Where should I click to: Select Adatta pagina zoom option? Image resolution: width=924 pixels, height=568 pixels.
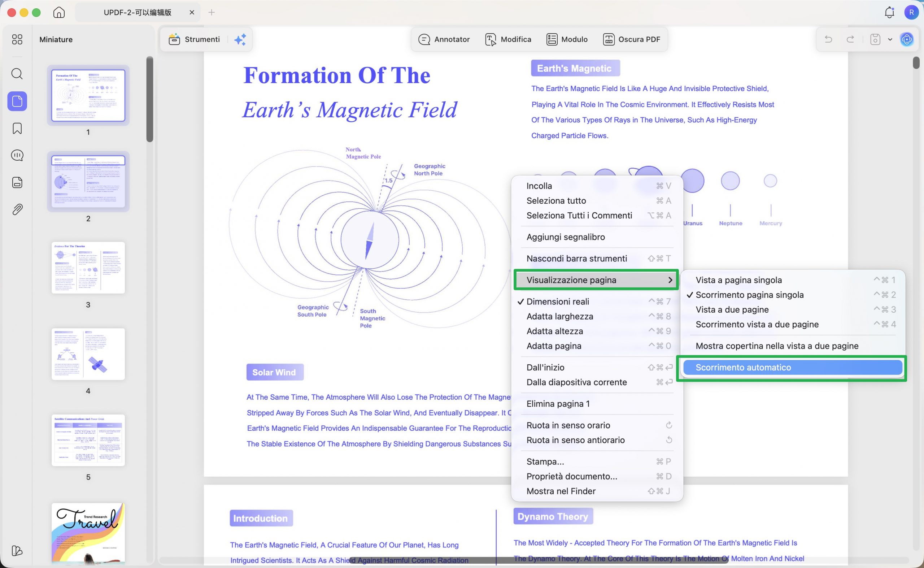[597, 346]
